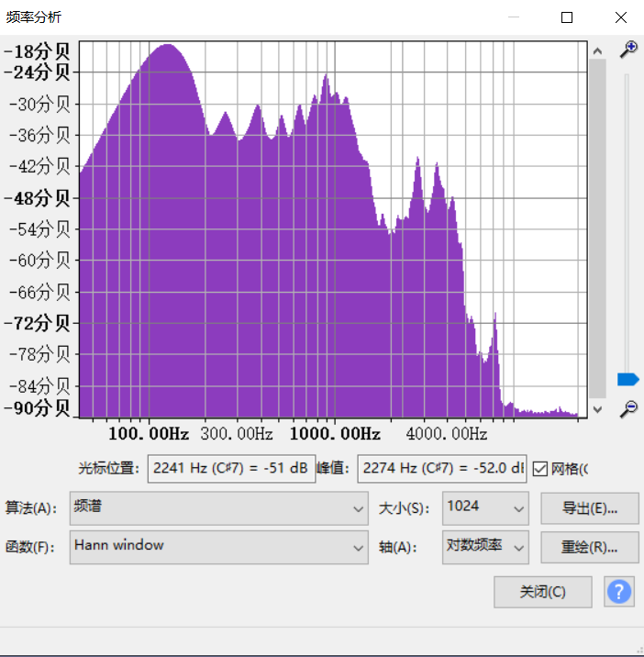Screen dimensions: 644x657
Task: Click the vertical scrollbar down arrow
Action: point(597,409)
